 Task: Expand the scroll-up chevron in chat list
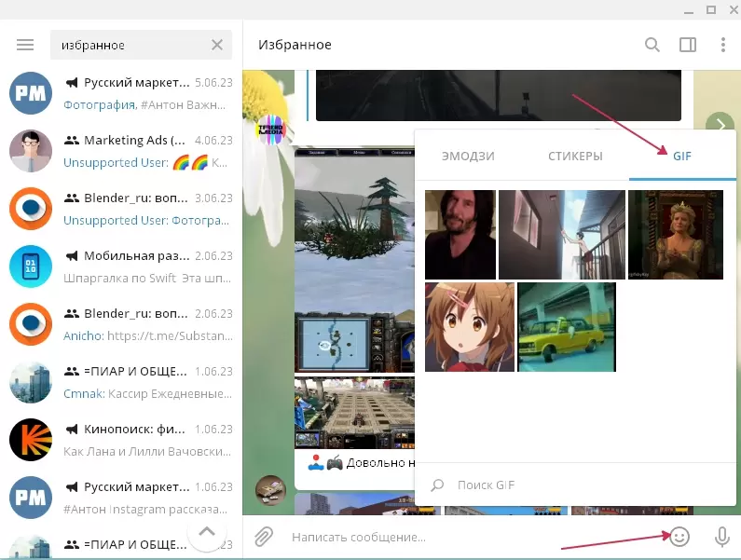(x=207, y=533)
